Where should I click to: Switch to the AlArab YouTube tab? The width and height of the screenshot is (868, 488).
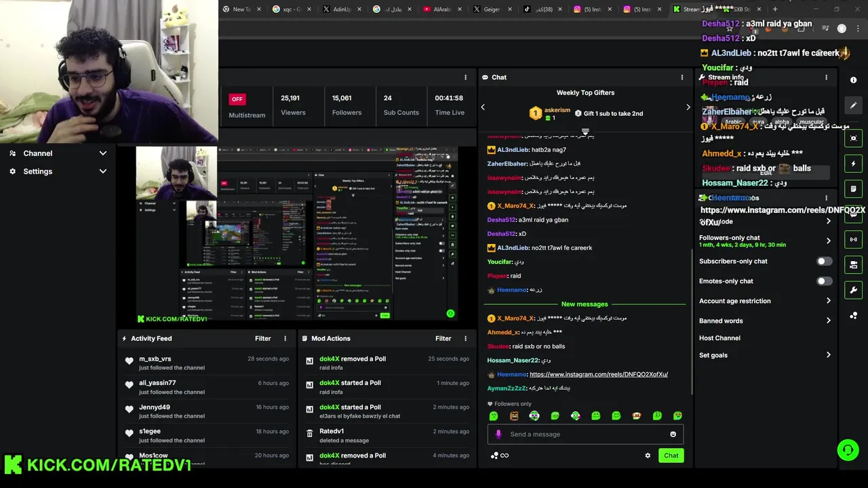point(442,9)
